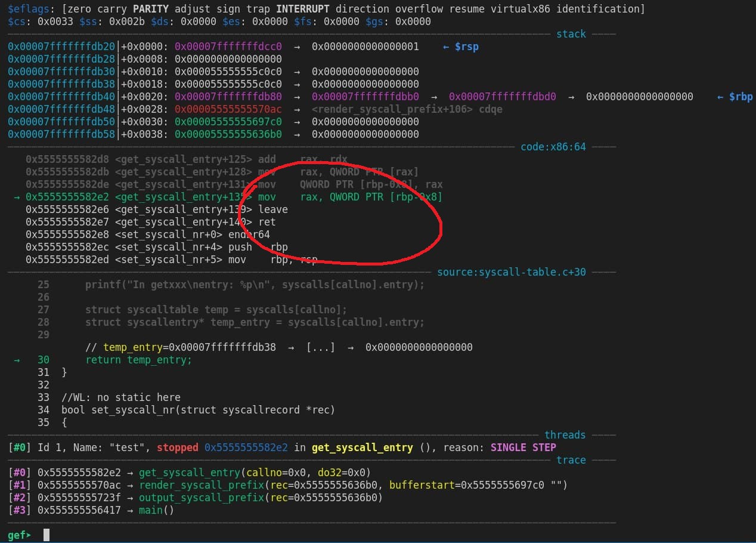
Task: Select output_syscall_prefix frame #2 in trace
Action: [202, 498]
